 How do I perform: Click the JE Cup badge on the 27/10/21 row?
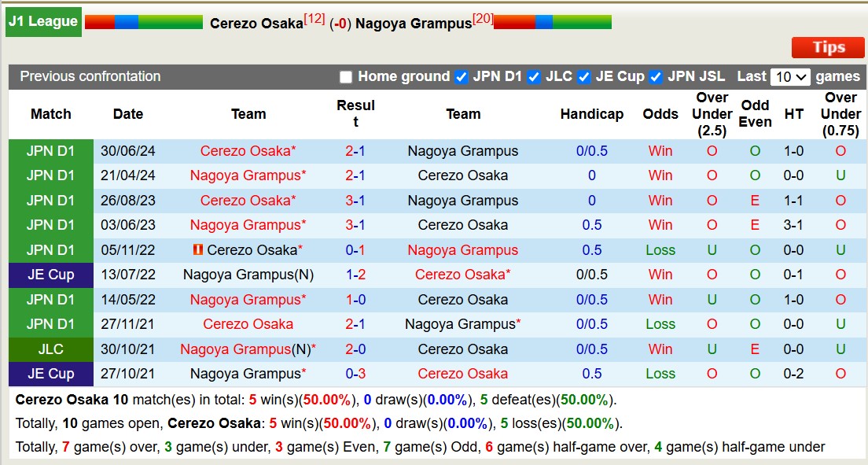coord(50,373)
